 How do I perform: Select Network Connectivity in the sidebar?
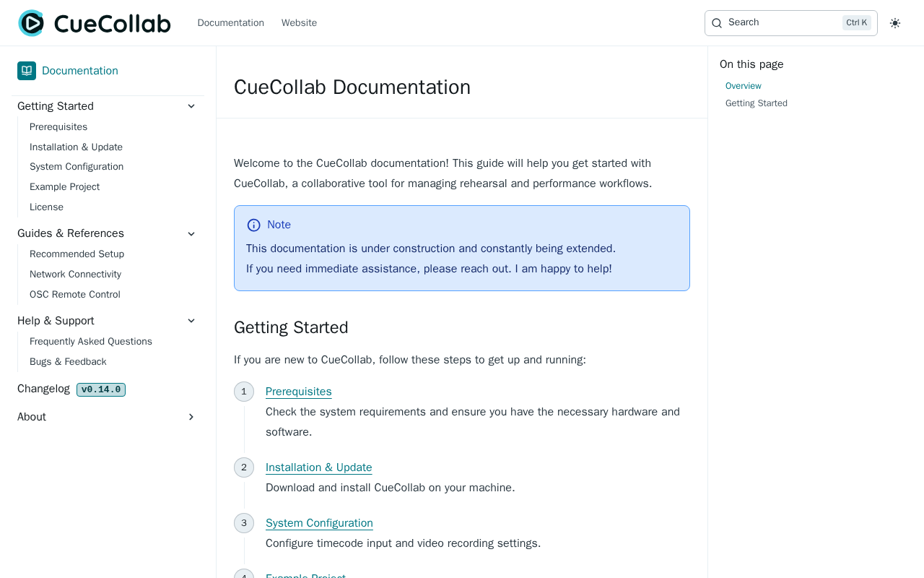[75, 275]
